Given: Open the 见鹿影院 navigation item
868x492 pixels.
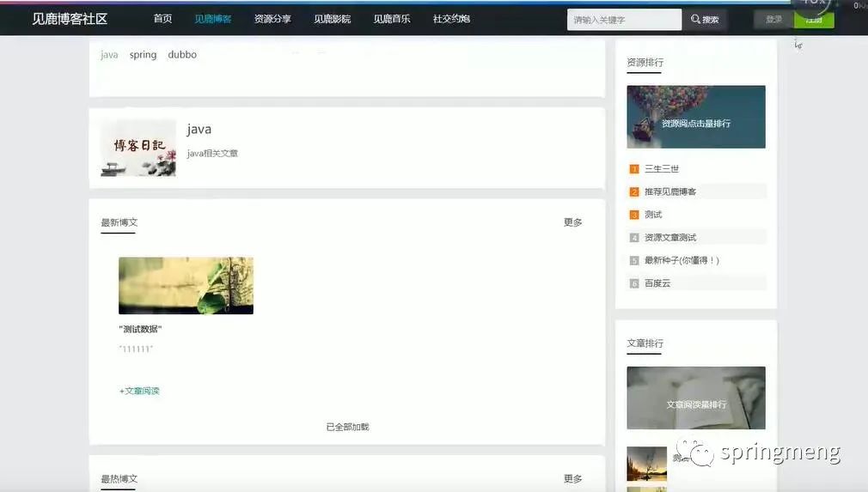Looking at the screenshot, I should click(332, 19).
